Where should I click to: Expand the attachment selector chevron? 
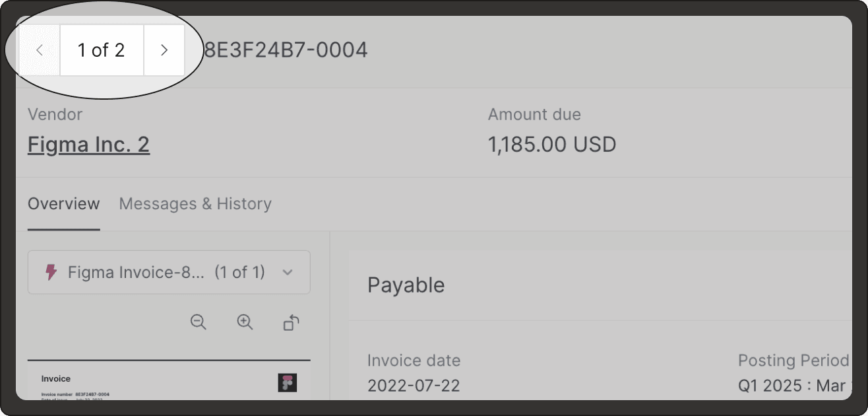(x=288, y=272)
